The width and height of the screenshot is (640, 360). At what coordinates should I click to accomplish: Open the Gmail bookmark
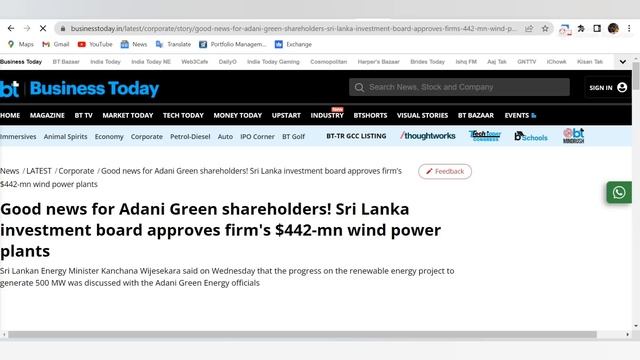[x=56, y=44]
